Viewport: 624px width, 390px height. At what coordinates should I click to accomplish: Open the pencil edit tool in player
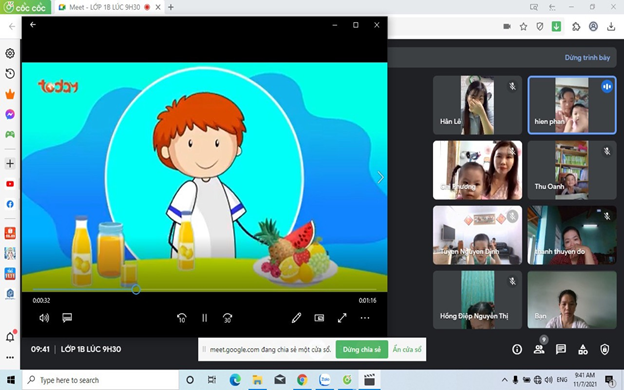coord(296,318)
